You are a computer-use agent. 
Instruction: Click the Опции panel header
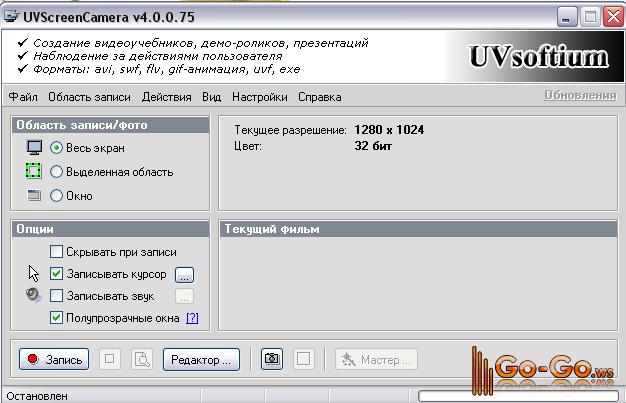pyautogui.click(x=111, y=229)
